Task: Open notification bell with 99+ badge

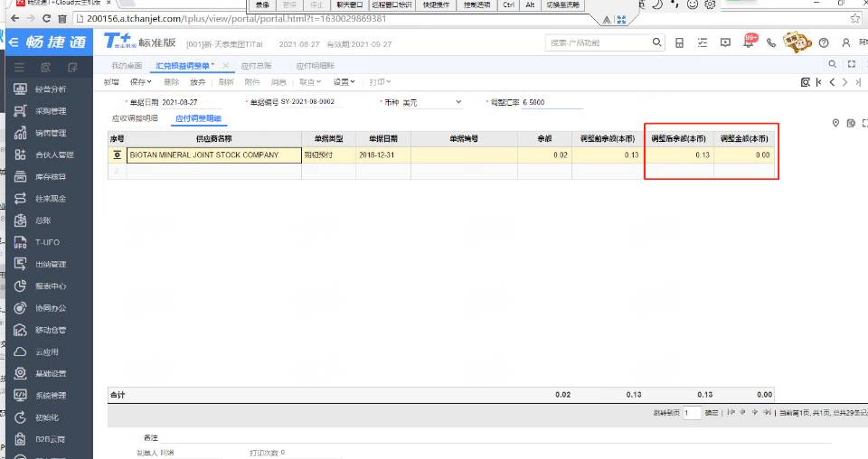Action: [x=750, y=42]
